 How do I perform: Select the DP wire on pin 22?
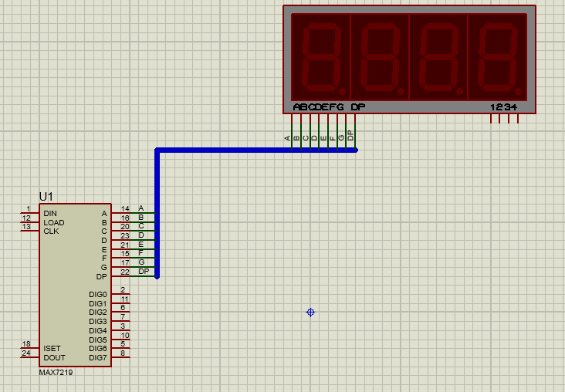click(x=144, y=272)
